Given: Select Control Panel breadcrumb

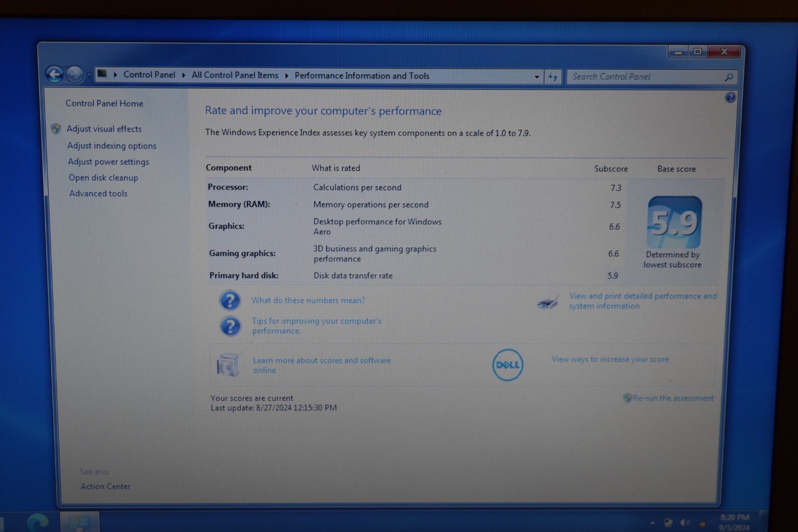Looking at the screenshot, I should tap(149, 74).
